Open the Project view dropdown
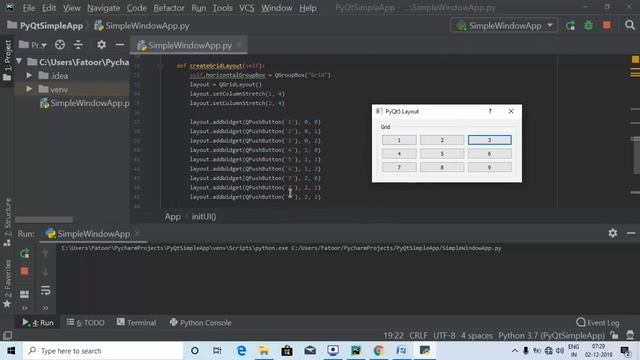The image size is (640, 360). (33, 45)
